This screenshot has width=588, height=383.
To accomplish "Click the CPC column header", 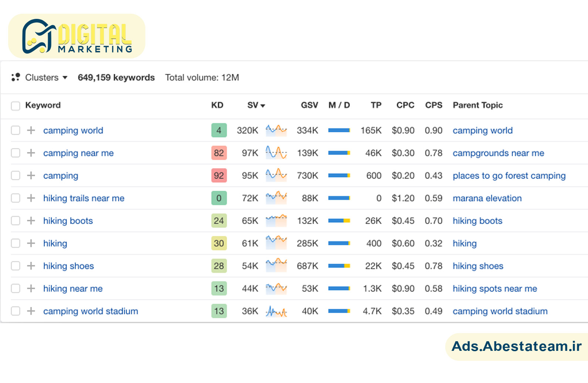I will (x=405, y=105).
